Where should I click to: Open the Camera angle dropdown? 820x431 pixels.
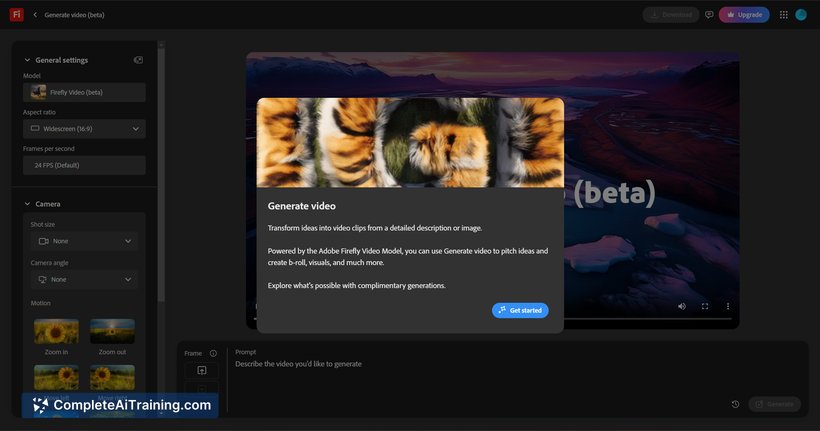pos(84,279)
